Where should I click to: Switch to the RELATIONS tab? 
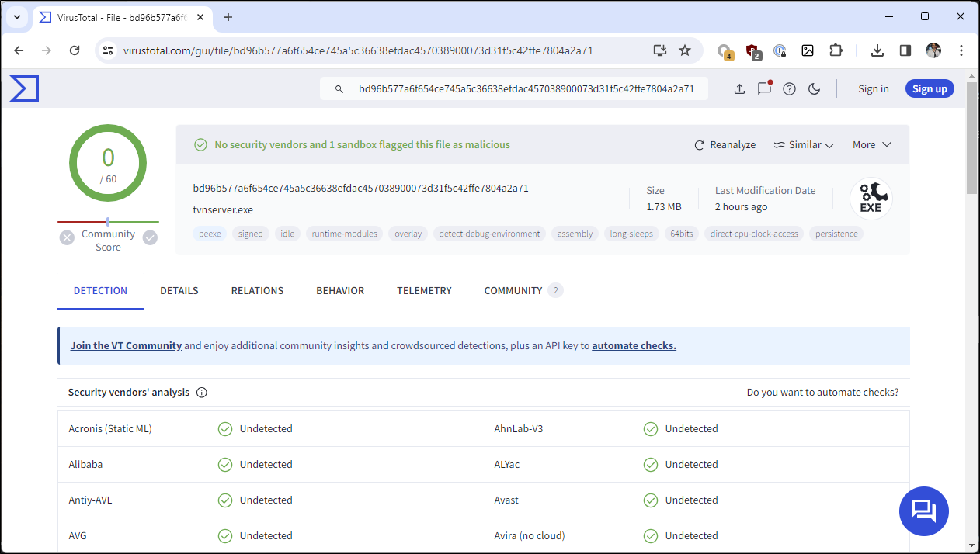click(x=257, y=291)
